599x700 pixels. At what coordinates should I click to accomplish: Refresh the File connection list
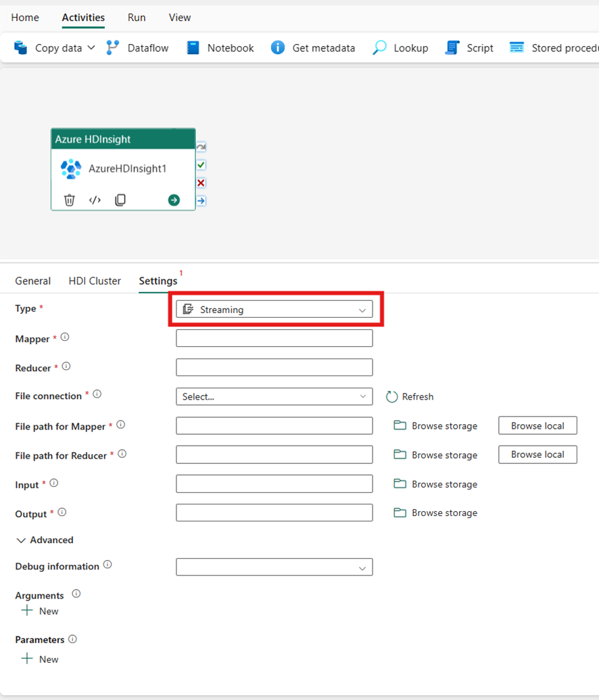[410, 396]
